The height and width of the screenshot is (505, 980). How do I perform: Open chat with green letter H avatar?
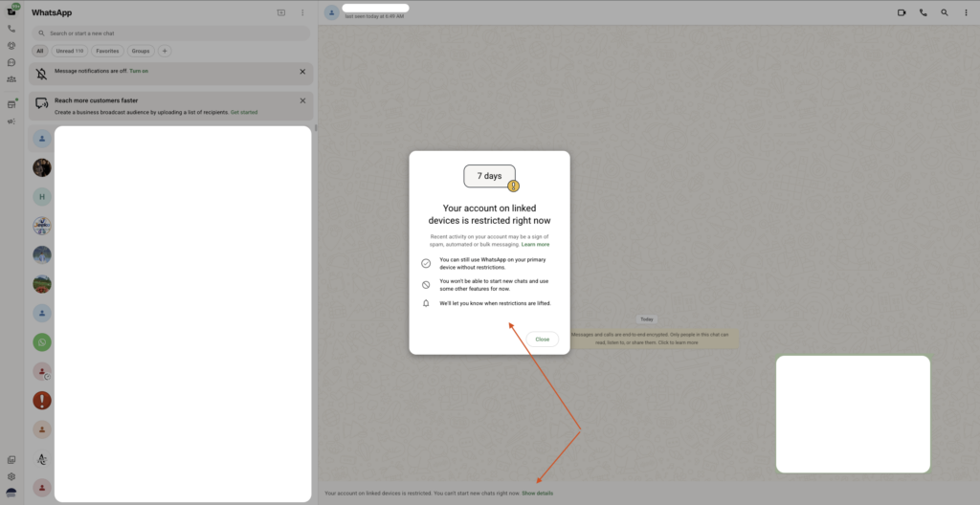click(42, 197)
